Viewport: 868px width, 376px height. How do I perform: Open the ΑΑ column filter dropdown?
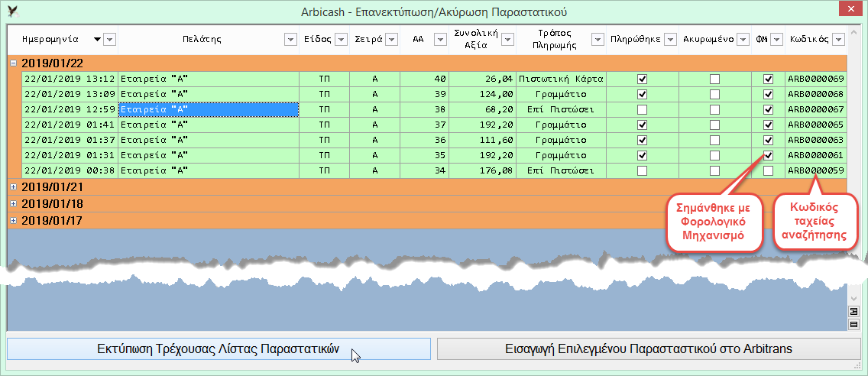(440, 39)
